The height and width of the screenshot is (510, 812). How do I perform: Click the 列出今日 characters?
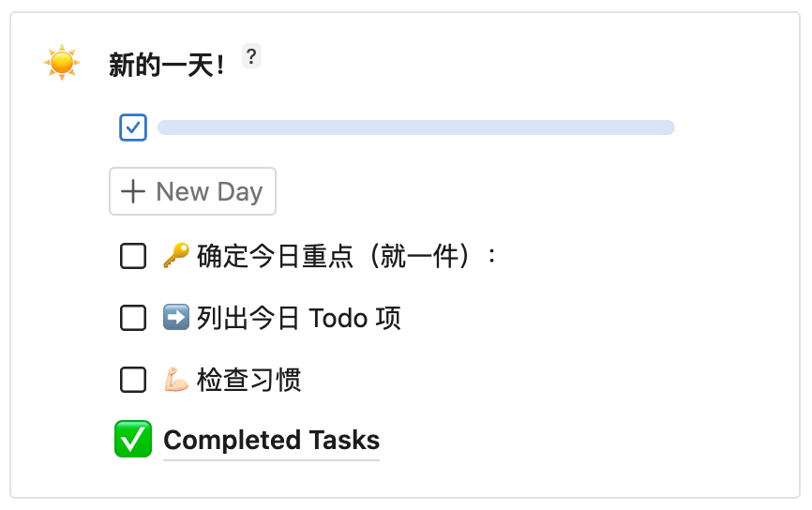248,319
